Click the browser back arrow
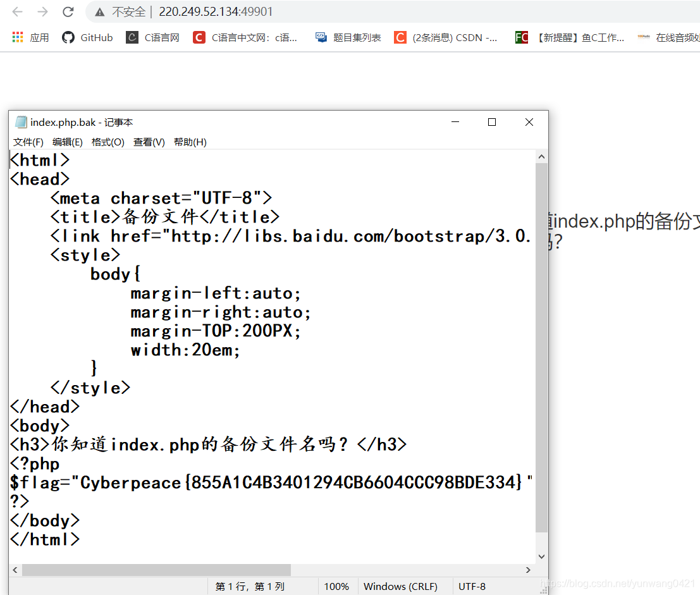The height and width of the screenshot is (595, 700). click(x=18, y=11)
